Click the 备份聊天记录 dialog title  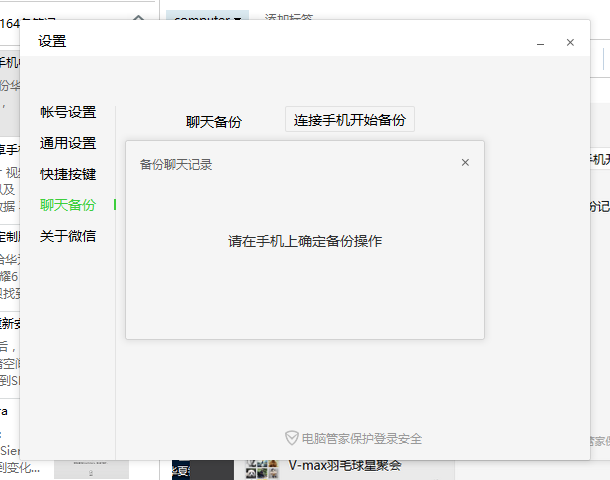[x=176, y=165]
